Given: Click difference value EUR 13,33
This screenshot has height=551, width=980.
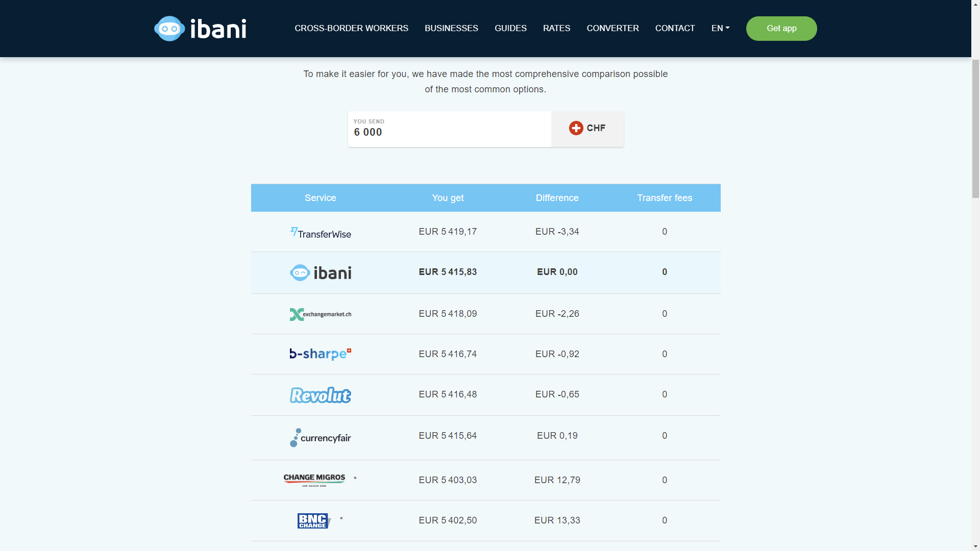Looking at the screenshot, I should pos(557,520).
